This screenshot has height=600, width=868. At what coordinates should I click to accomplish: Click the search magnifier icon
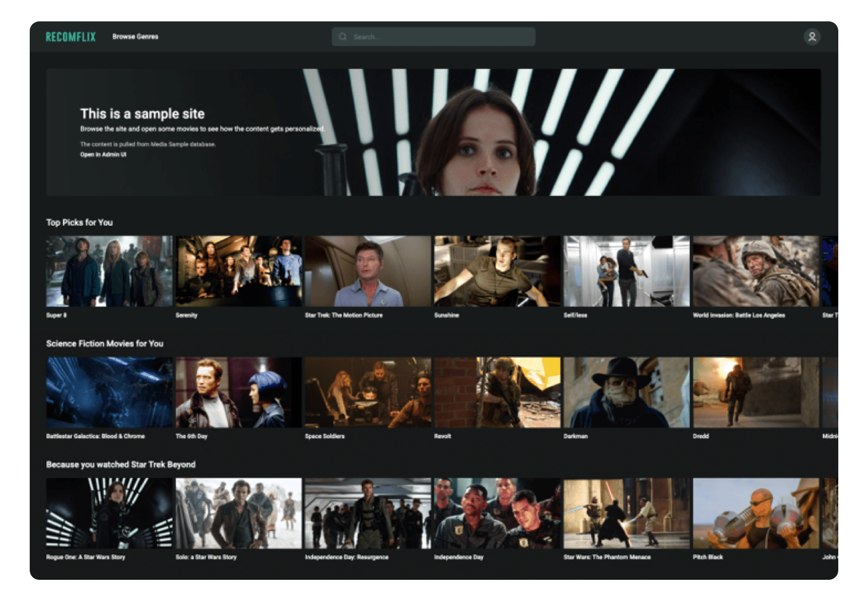343,37
